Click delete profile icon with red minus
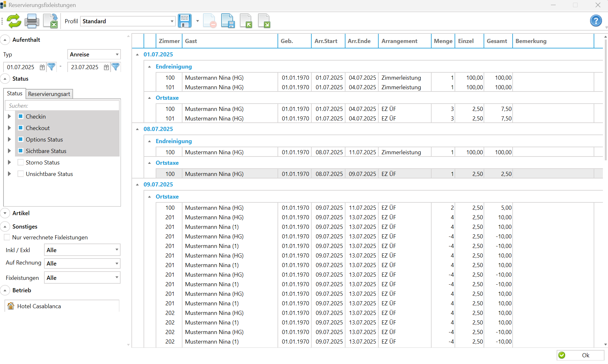The image size is (608, 364). pos(210,21)
